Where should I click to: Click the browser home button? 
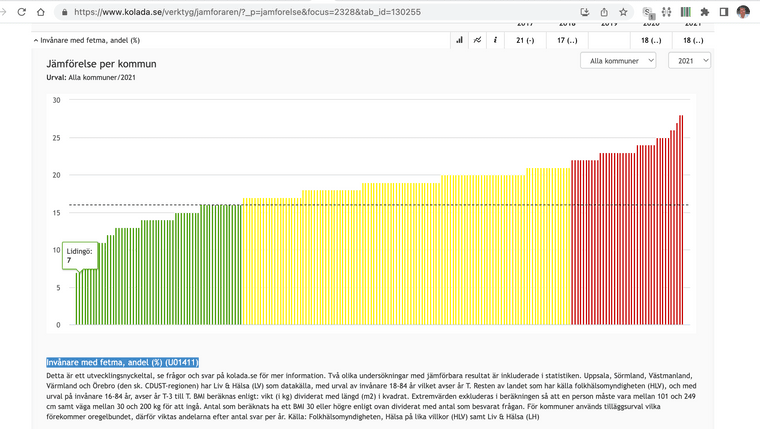tap(41, 12)
